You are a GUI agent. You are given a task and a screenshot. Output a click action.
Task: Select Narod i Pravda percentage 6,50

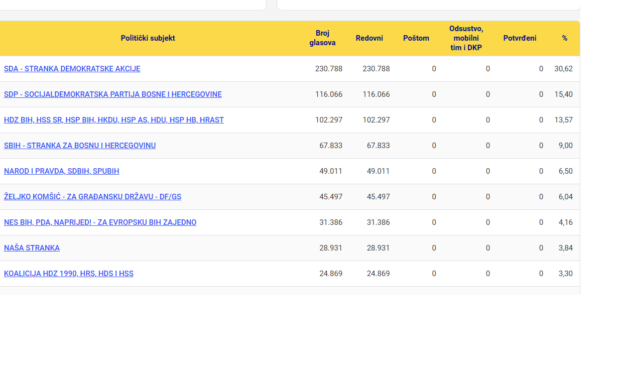(565, 171)
